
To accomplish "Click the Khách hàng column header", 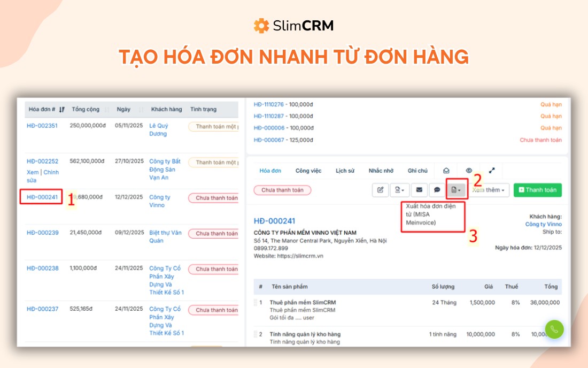I will tap(166, 109).
